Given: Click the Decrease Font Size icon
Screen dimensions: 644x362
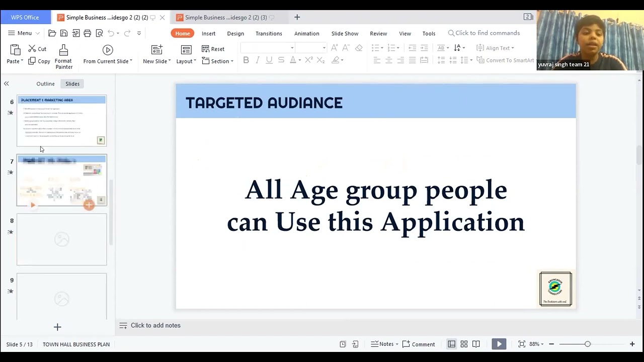Looking at the screenshot, I should 346,48.
